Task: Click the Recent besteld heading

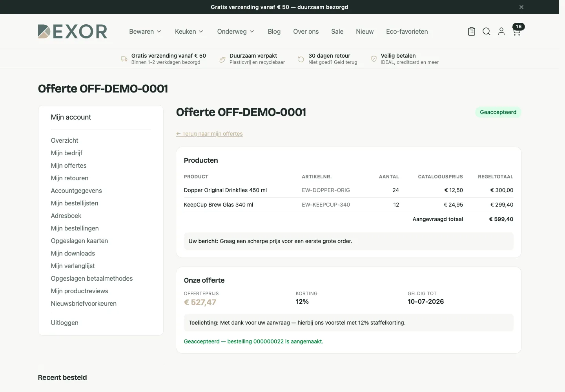Action: (x=62, y=377)
